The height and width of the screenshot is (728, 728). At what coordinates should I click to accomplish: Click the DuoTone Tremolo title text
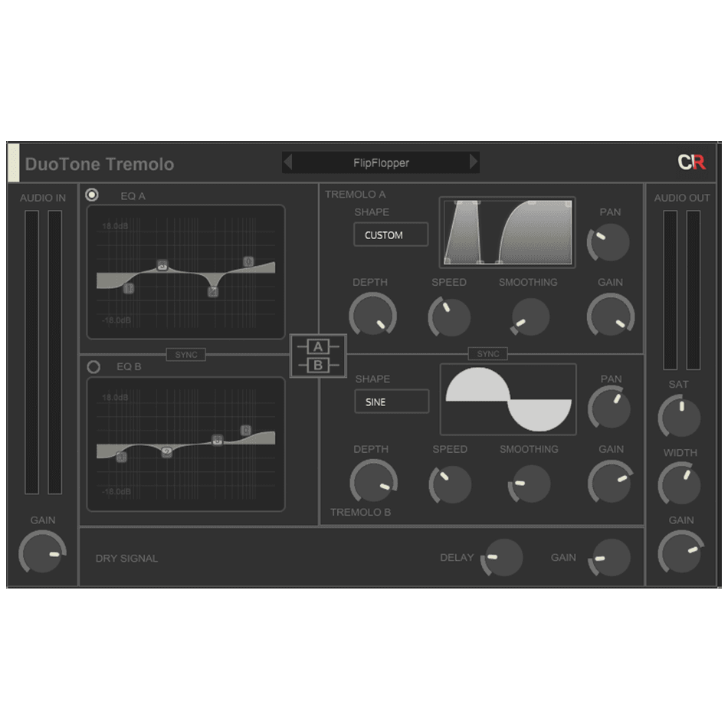tap(100, 164)
